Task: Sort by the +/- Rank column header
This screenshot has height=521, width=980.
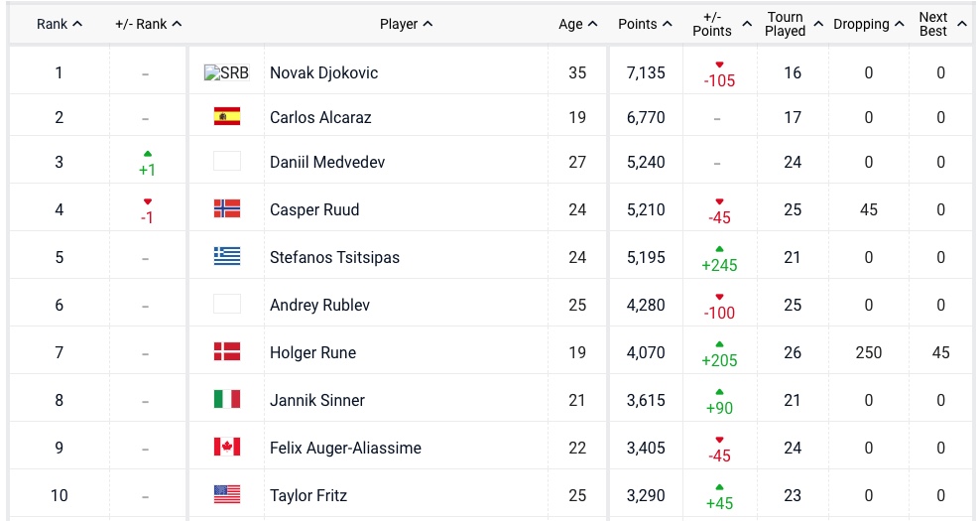Action: coord(149,24)
